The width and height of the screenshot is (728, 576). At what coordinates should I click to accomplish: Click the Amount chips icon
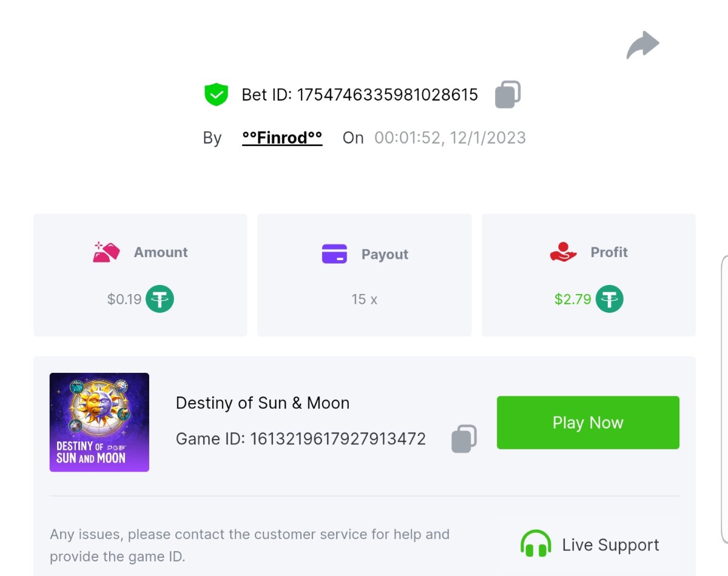106,252
